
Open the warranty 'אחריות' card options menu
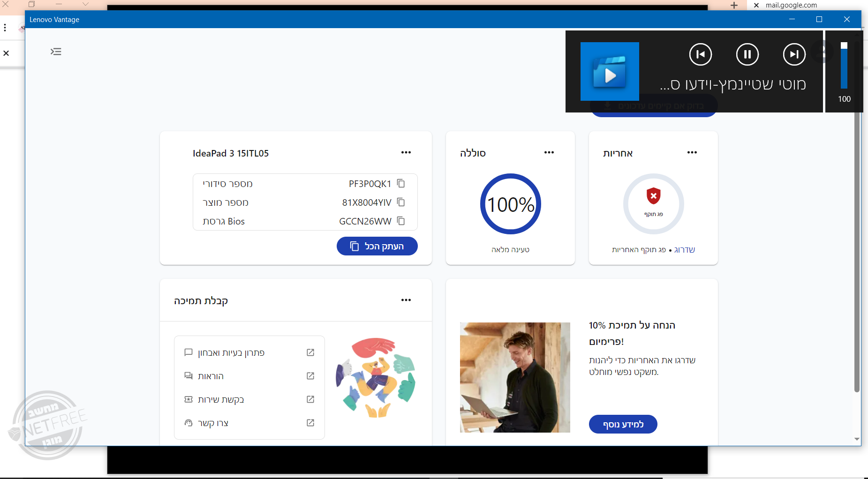click(692, 152)
